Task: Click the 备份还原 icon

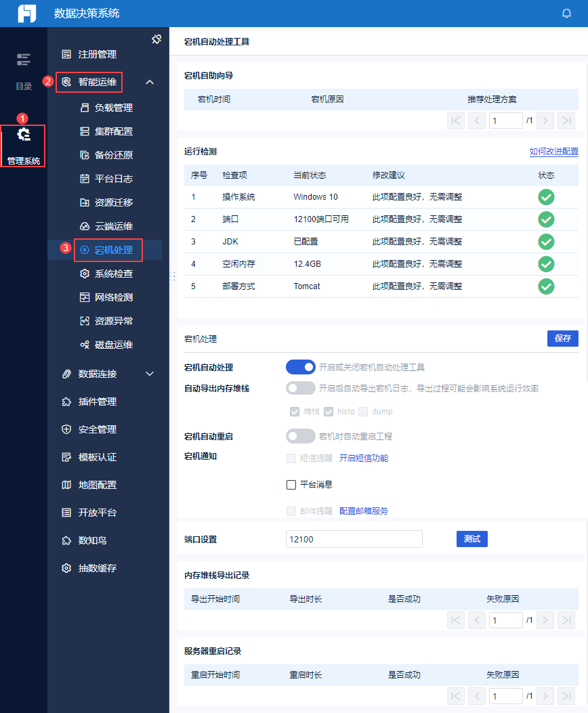Action: click(x=85, y=155)
